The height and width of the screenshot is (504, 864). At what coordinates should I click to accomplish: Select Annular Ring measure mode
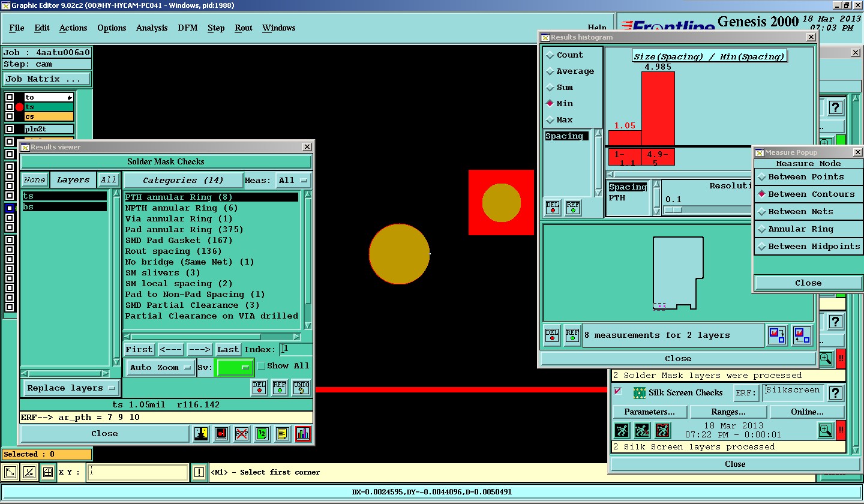click(x=763, y=229)
